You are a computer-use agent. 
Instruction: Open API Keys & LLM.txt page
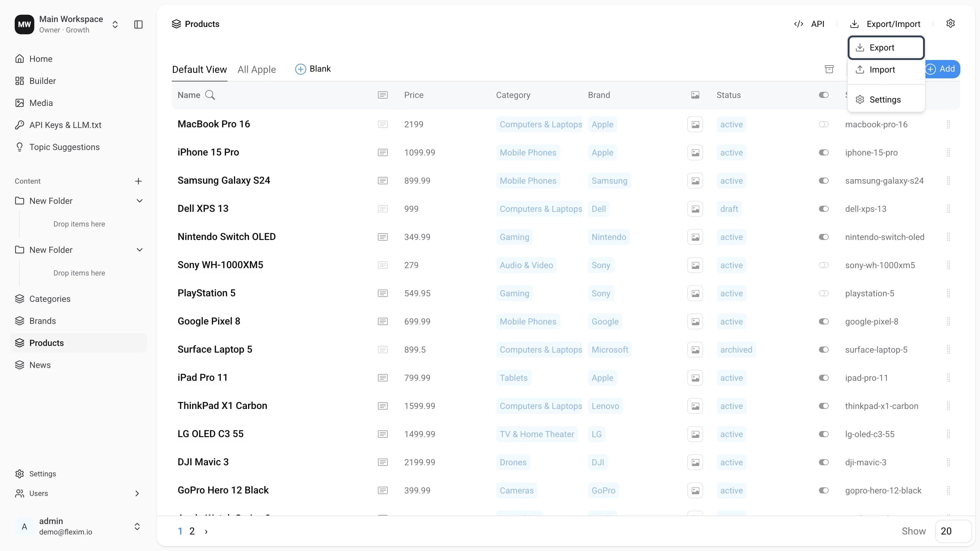point(78,125)
